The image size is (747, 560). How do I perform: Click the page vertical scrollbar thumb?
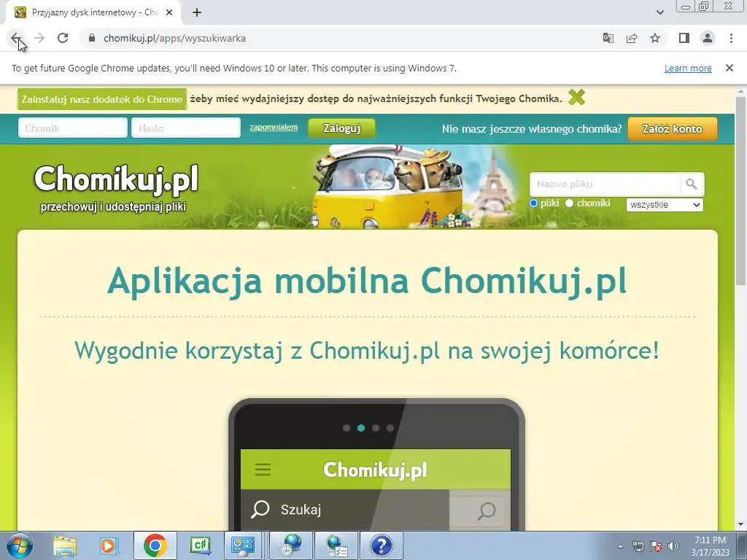741,190
